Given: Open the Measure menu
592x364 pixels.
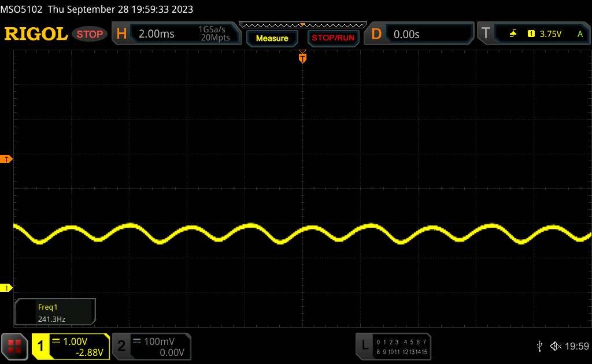Looking at the screenshot, I should pos(272,38).
